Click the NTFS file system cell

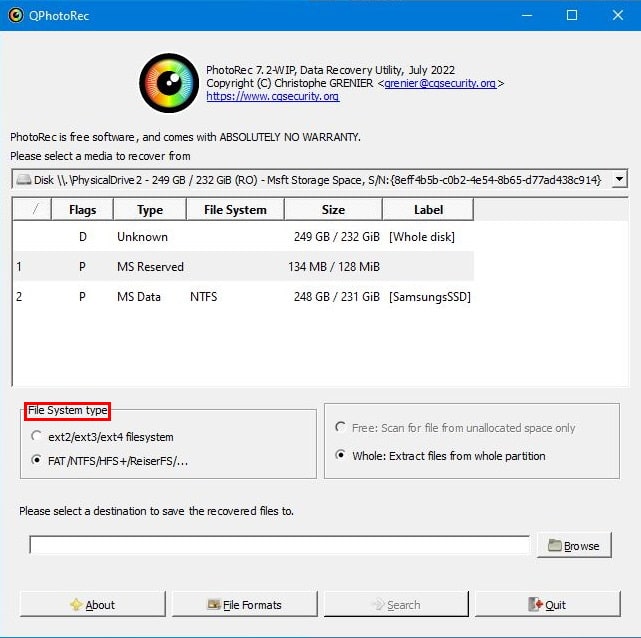204,297
